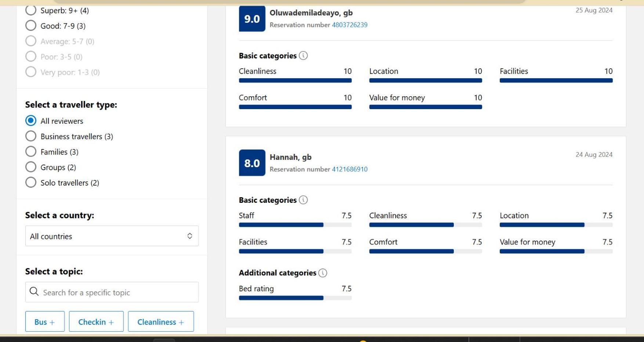
Task: Filter reviews by Solo travellers
Action: 31,182
